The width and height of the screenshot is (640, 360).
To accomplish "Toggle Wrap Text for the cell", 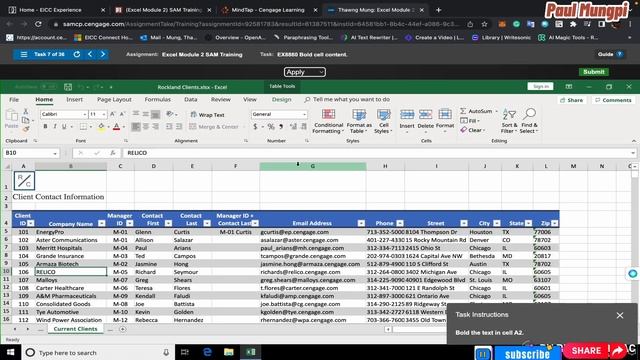I will (x=207, y=115).
